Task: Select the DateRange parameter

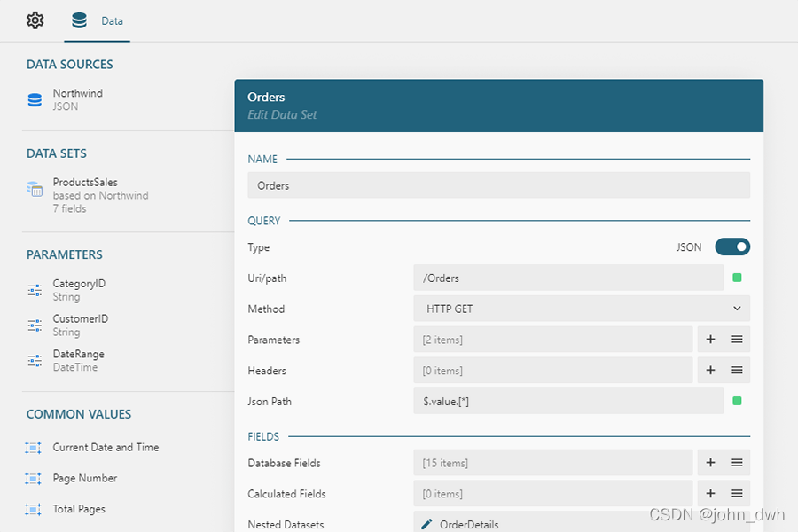Action: click(x=81, y=359)
